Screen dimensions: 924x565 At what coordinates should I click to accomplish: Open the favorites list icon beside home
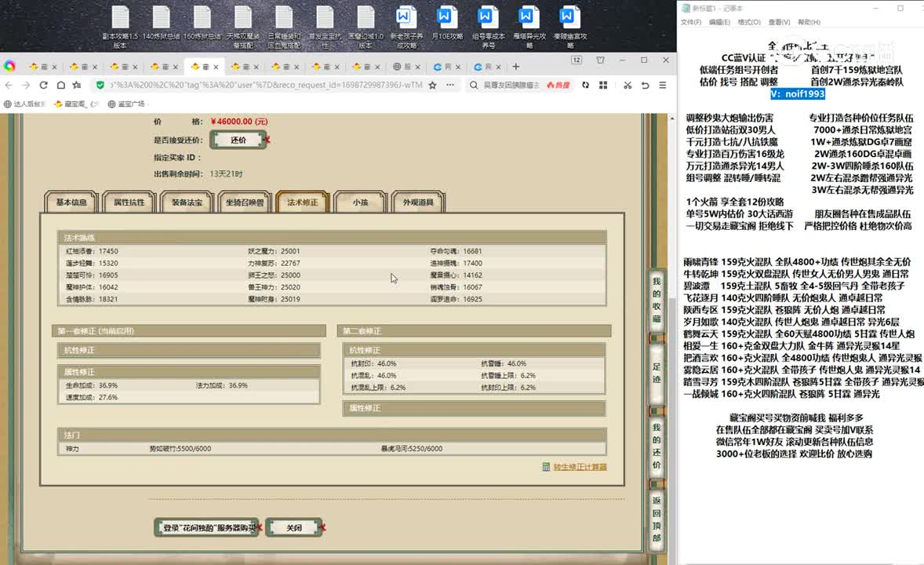(77, 85)
